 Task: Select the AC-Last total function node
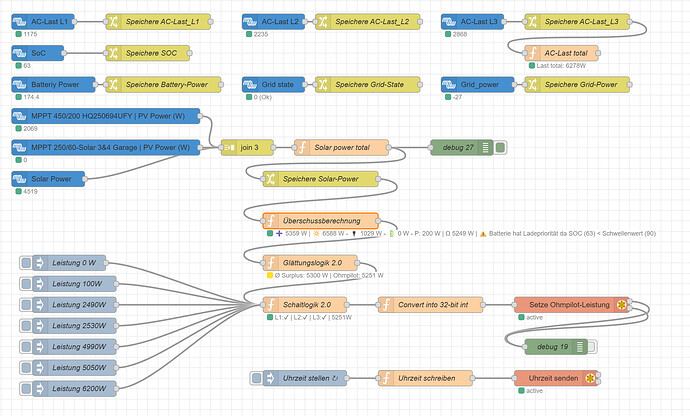(x=562, y=53)
